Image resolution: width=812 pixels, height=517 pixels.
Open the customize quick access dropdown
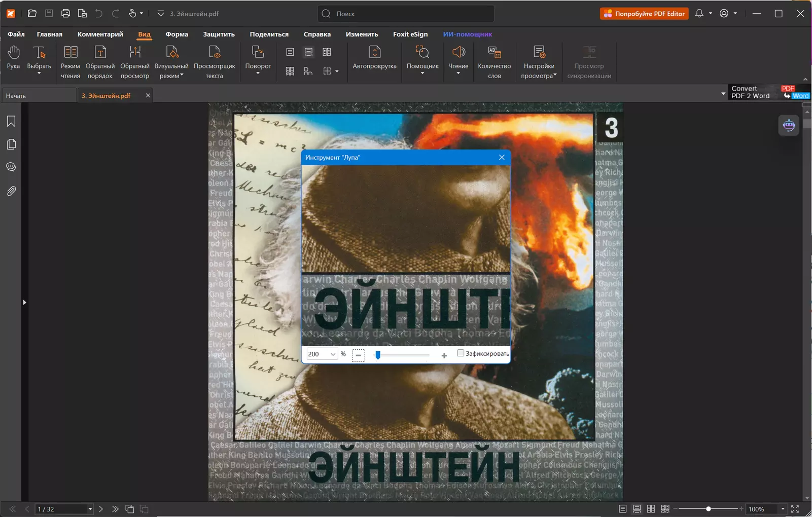click(x=160, y=14)
